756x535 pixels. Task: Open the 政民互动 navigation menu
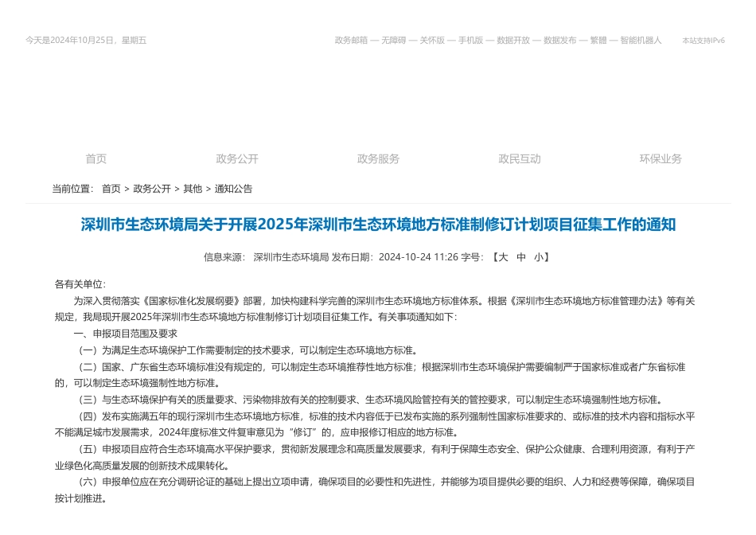tap(520, 158)
